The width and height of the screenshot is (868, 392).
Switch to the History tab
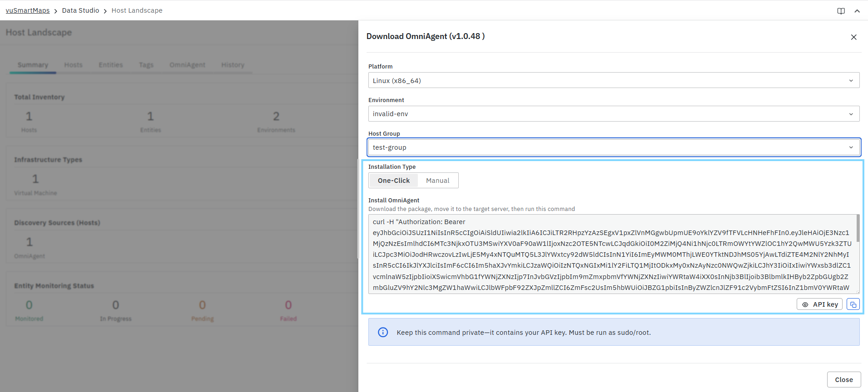tap(233, 65)
